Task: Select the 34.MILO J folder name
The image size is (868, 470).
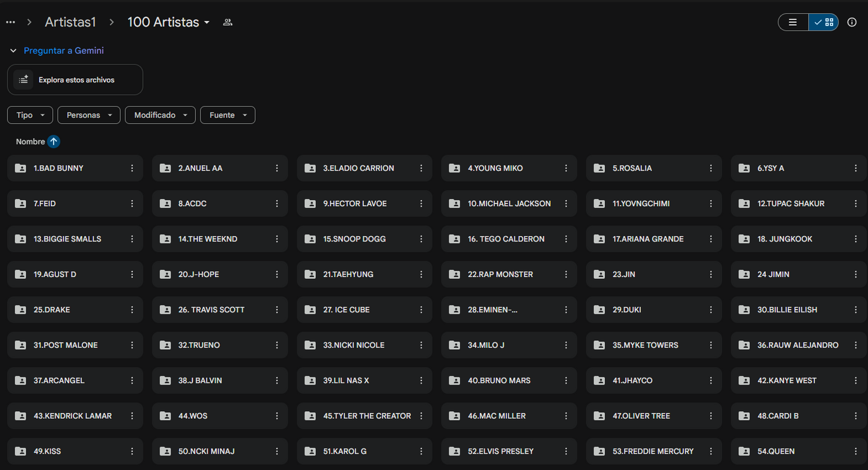Action: pyautogui.click(x=486, y=346)
